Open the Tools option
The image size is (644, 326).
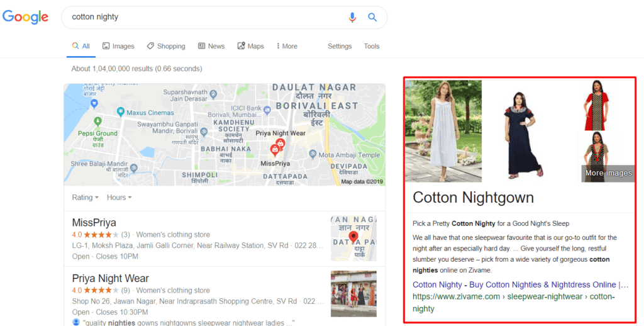click(372, 46)
